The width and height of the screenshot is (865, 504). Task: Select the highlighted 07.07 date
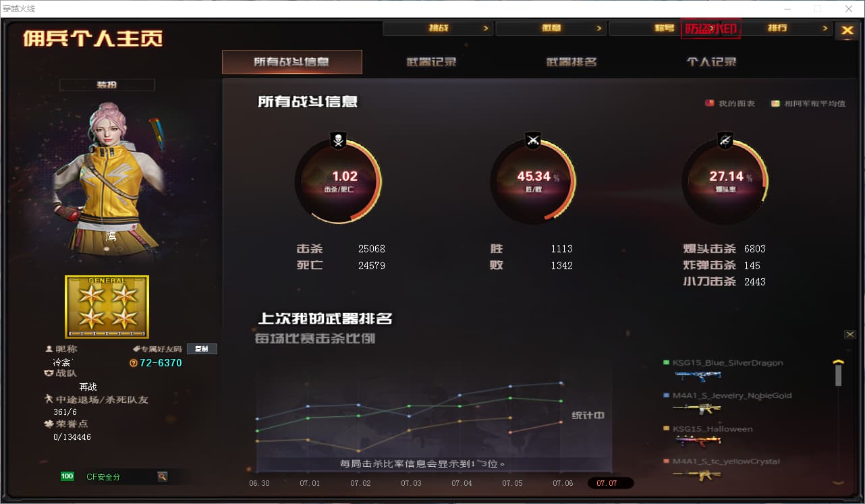[611, 483]
